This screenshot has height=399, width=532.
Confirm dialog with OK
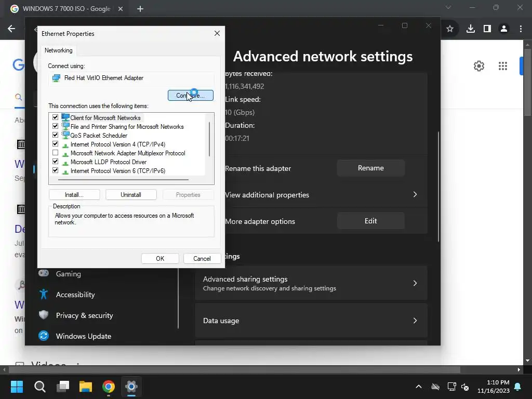coord(160,259)
